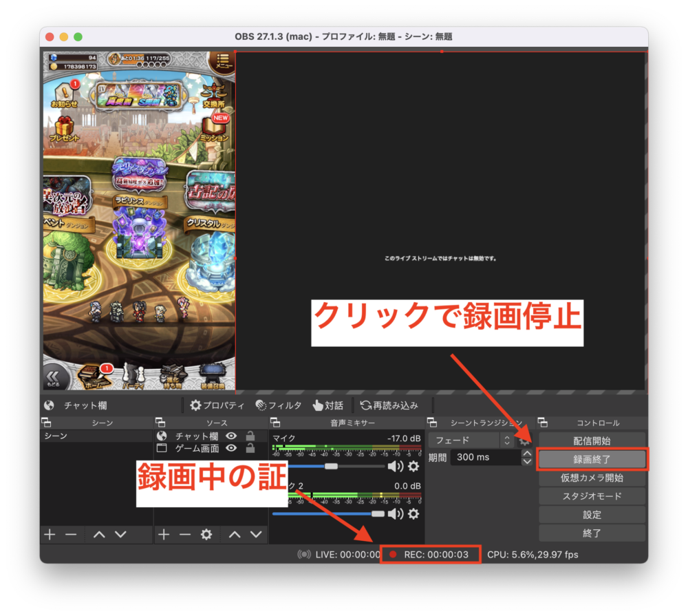Click the red recording dot beside REC
The image size is (688, 616).
(x=393, y=554)
